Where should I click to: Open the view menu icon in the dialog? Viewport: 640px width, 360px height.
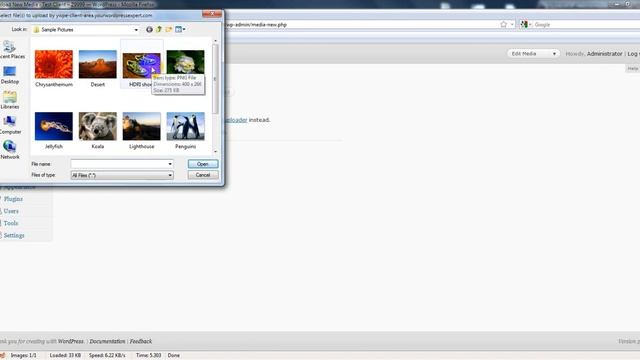[180, 29]
